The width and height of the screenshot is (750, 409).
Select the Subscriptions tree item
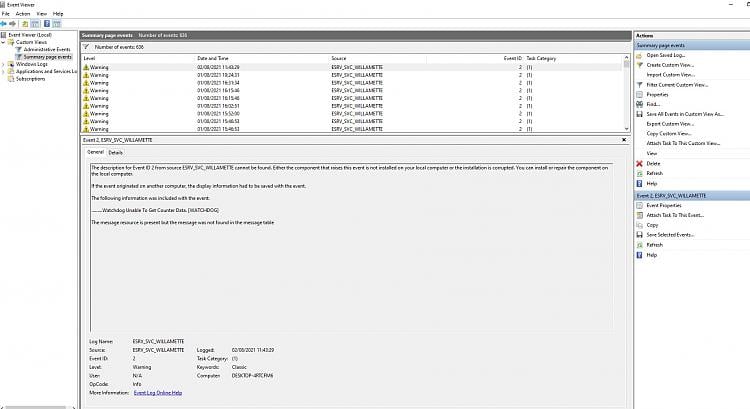31,79
